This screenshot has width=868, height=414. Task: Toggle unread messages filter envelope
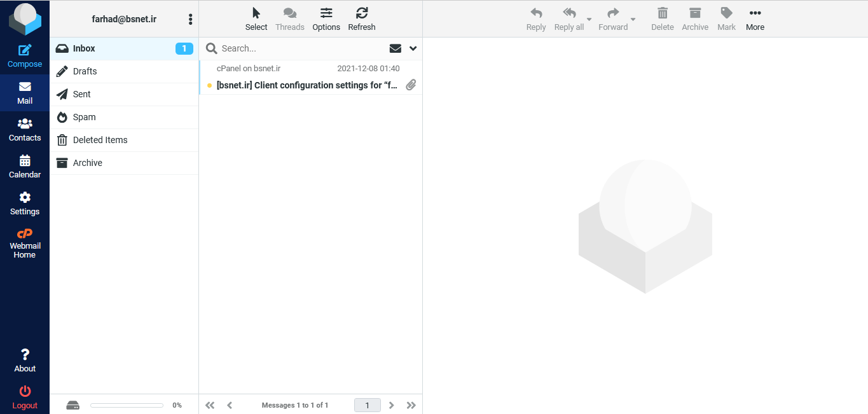(396, 48)
